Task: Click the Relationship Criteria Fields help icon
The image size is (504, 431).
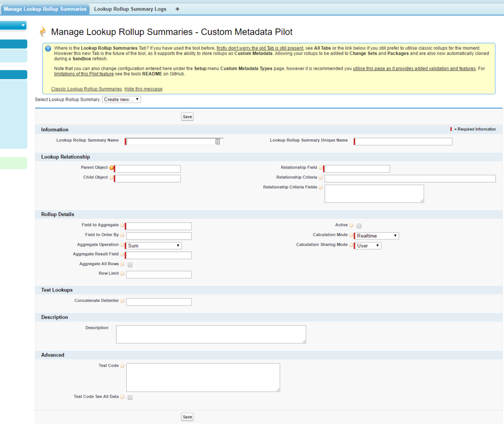Action: (x=320, y=188)
